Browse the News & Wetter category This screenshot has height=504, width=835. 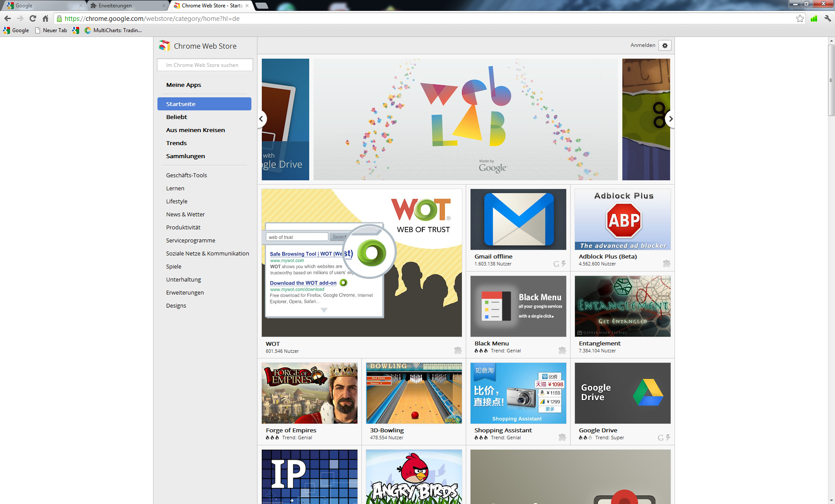coord(185,214)
